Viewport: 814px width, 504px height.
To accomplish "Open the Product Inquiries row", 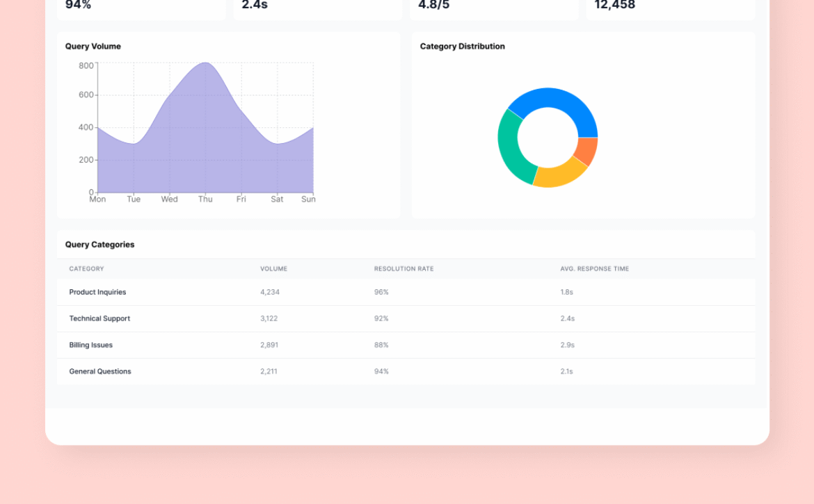I will click(x=97, y=293).
